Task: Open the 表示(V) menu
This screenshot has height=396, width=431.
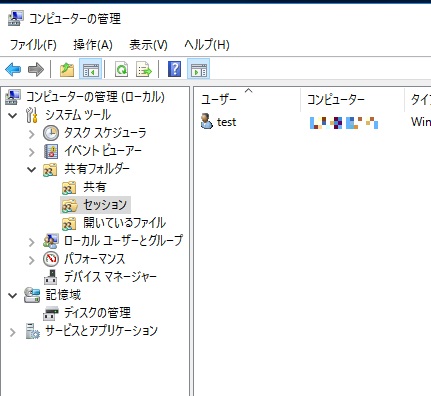Action: coord(148,45)
